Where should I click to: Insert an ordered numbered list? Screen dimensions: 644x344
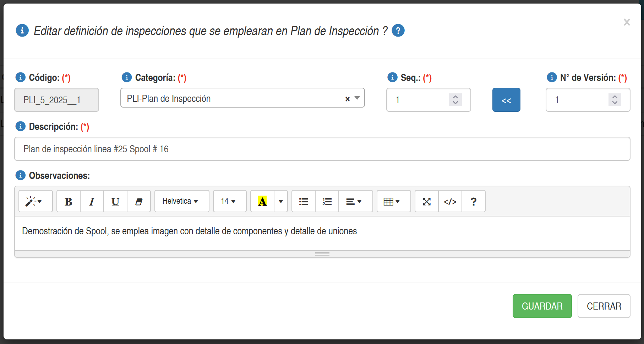coord(327,201)
